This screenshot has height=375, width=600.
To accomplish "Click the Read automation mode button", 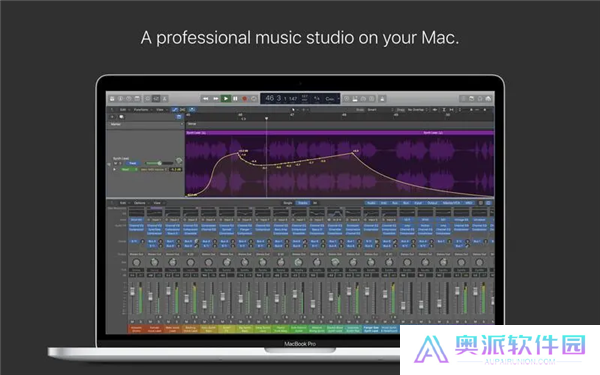I will [132, 163].
